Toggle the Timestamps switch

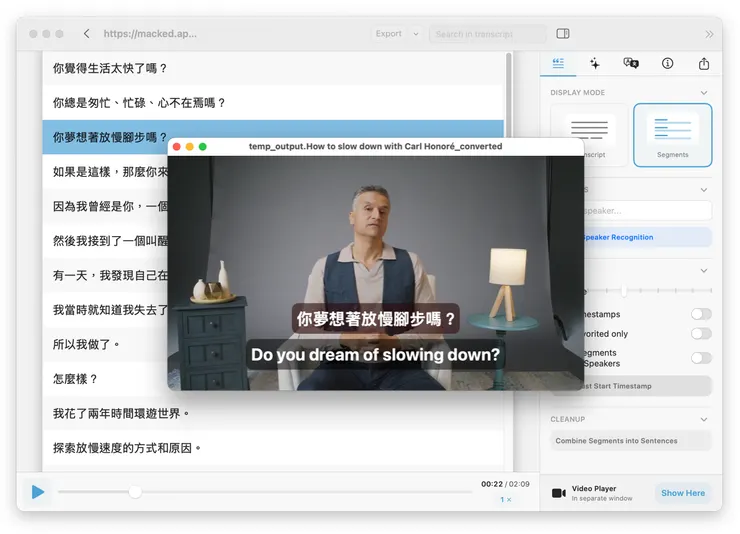(x=701, y=314)
